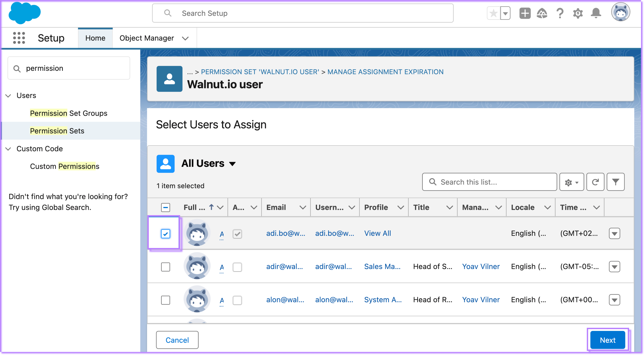Open the Profile column menu chevron
This screenshot has width=644, height=355.
[400, 208]
